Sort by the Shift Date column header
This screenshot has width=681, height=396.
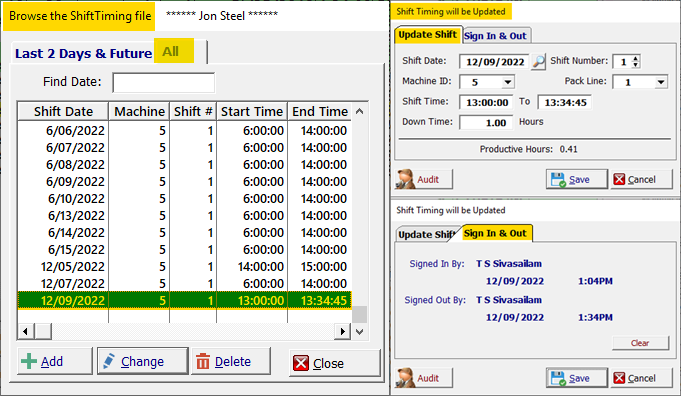click(63, 112)
